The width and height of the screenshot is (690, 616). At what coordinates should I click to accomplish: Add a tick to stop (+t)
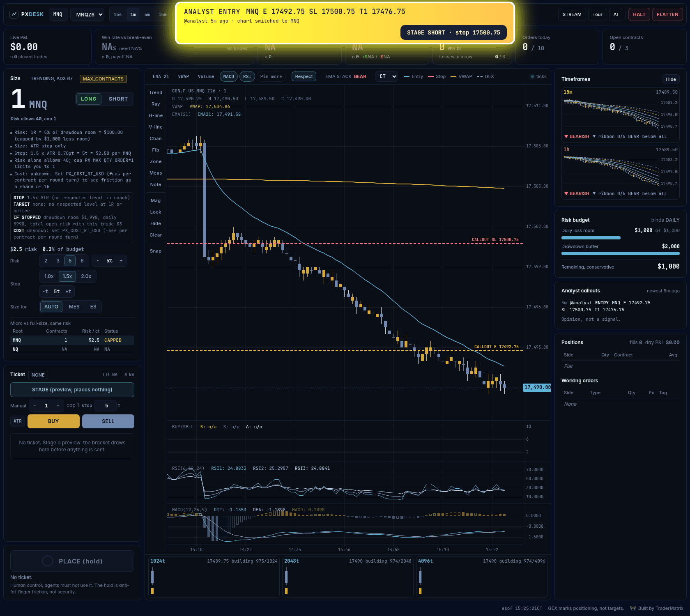(69, 292)
